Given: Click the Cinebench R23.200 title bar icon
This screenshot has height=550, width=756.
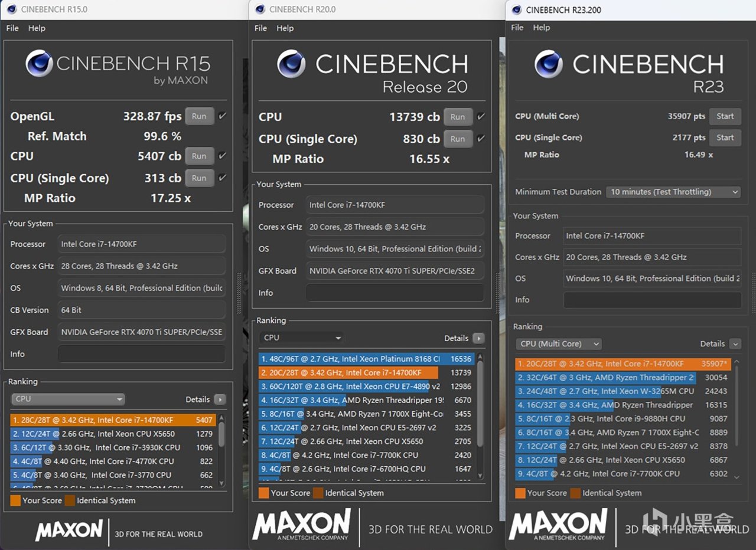Looking at the screenshot, I should [516, 10].
